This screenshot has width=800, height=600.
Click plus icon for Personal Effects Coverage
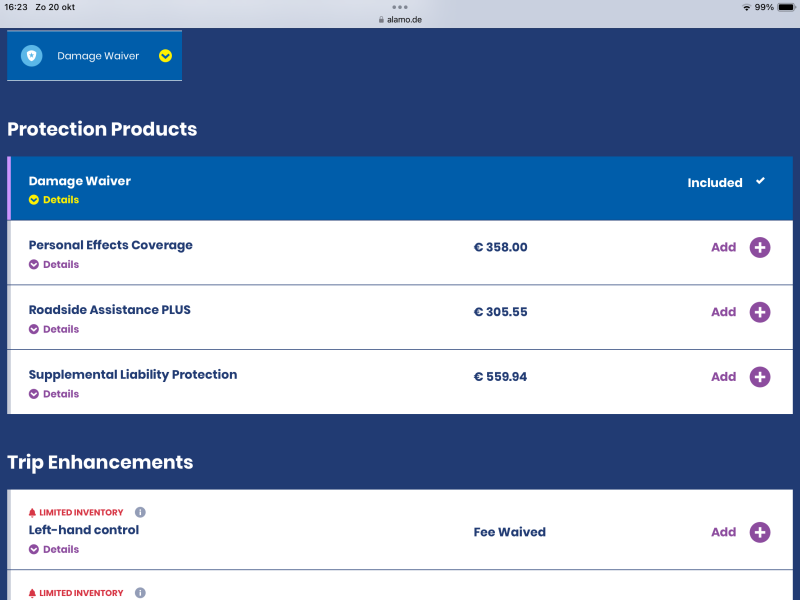pos(760,247)
